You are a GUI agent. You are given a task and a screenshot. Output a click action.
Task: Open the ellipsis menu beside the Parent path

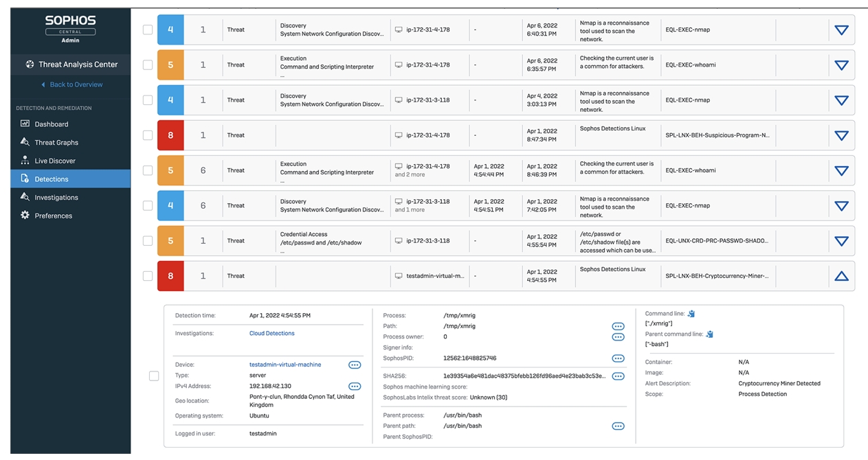(618, 426)
